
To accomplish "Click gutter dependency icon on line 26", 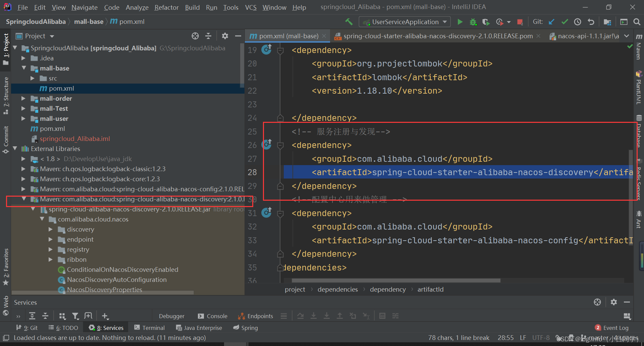I will pos(267,144).
